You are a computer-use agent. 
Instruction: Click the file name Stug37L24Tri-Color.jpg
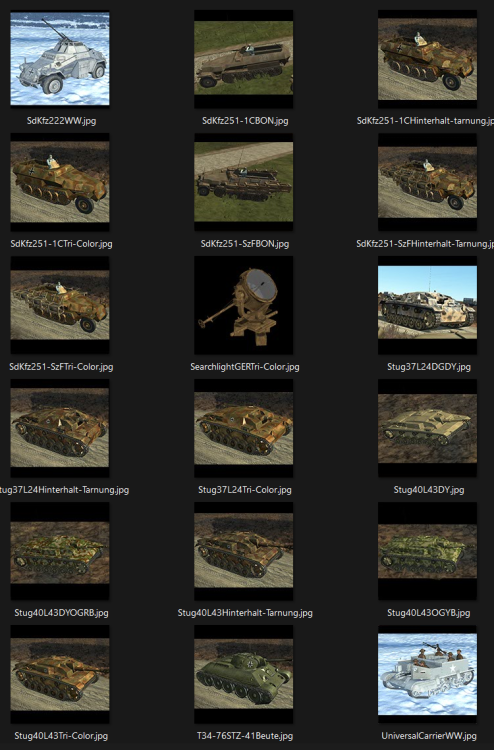[245, 490]
